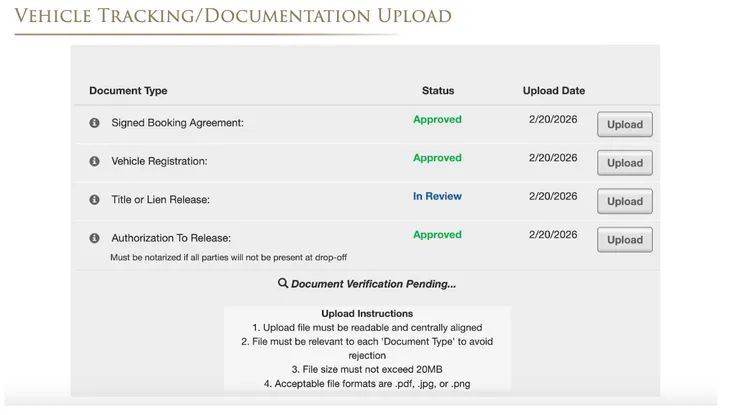Image resolution: width=740 pixels, height=415 pixels.
Task: Click upload date of Title or Lien Release
Action: (553, 196)
